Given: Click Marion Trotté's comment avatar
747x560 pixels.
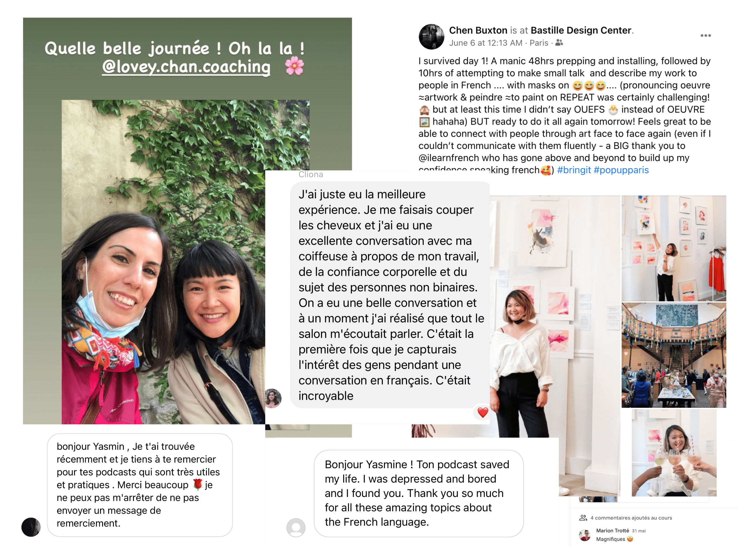Looking at the screenshot, I should click(585, 535).
